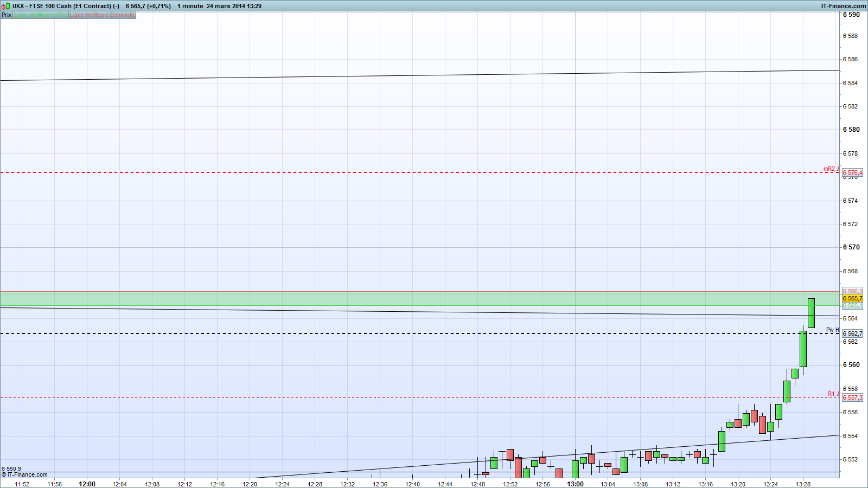This screenshot has height=488, width=868.
Task: Click the UKX - FTSE 100 Cash title text
Action: click(x=66, y=6)
